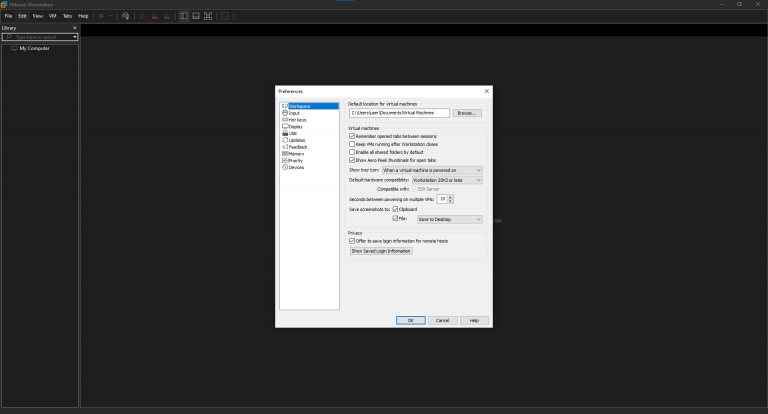
Task: Click the Take Snapshot clock icon
Action: [x=143, y=16]
